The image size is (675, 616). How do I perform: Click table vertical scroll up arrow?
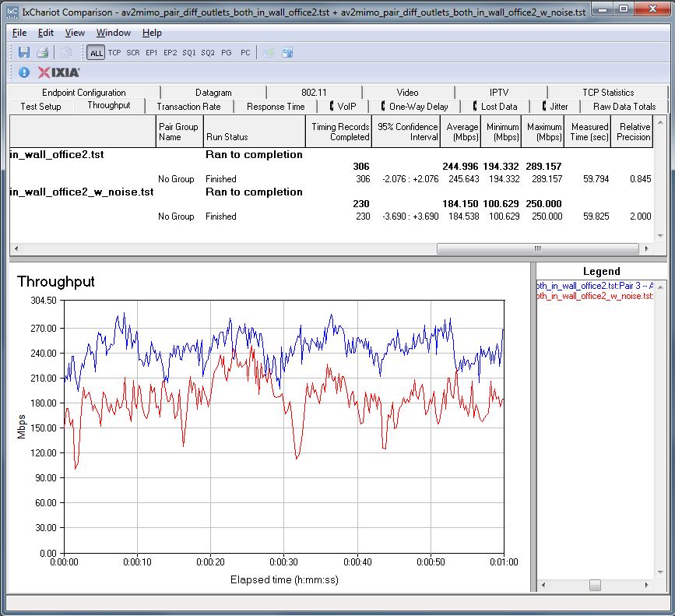660,123
